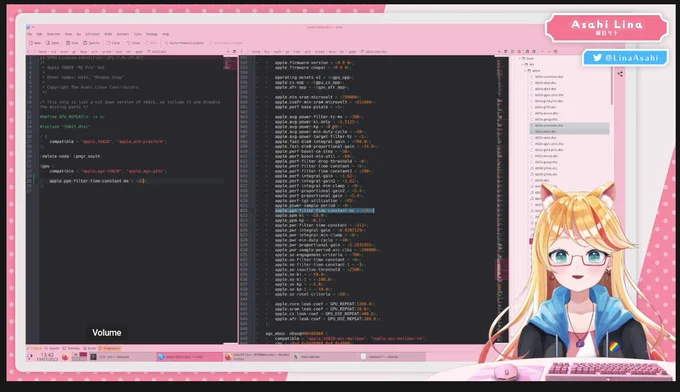680x392 pixels.
Task: Open the Sessions menu
Action: point(123,34)
